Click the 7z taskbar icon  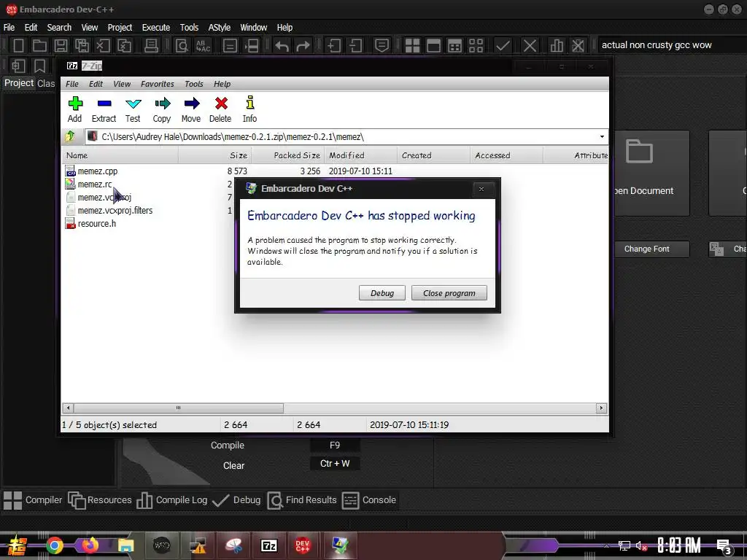pos(268,545)
